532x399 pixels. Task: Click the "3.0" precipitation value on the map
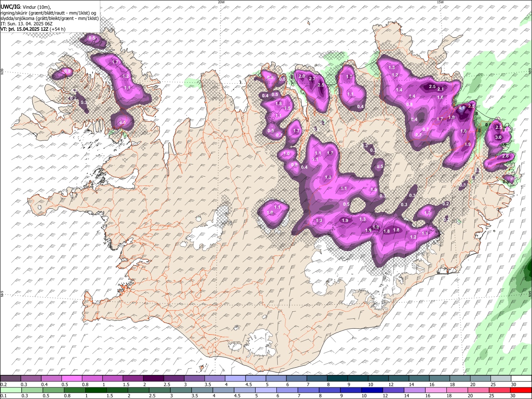pos(499,138)
